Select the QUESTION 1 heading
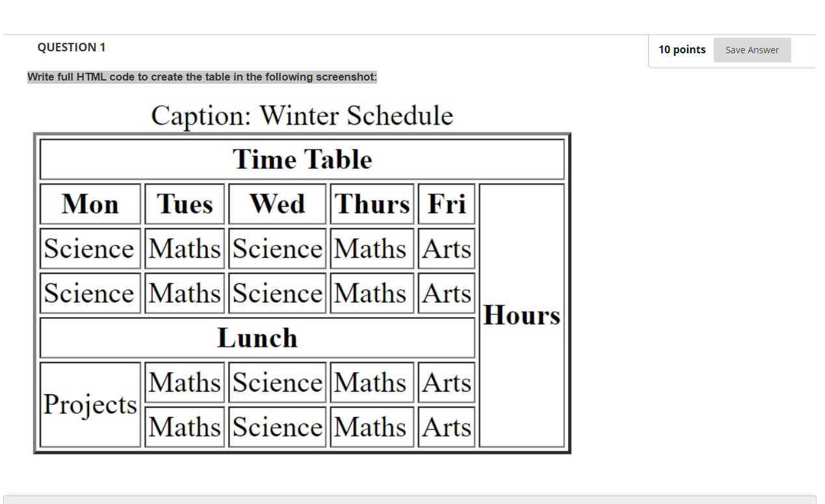Viewport: 825px width, 504px height. point(72,47)
